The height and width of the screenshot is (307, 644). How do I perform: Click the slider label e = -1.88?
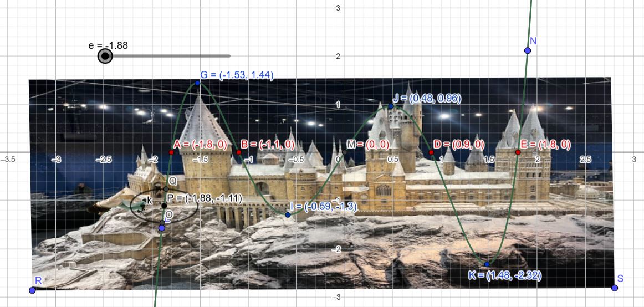108,45
